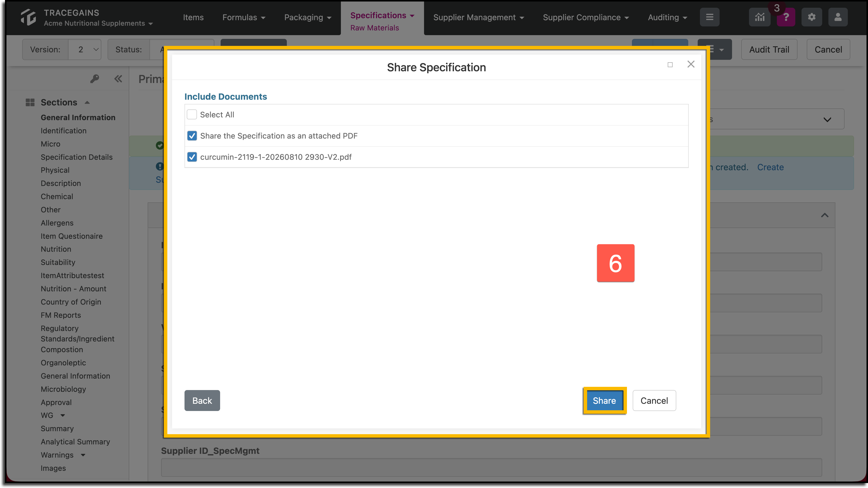This screenshot has height=488, width=868.
Task: Open the Version dropdown
Action: 85,50
